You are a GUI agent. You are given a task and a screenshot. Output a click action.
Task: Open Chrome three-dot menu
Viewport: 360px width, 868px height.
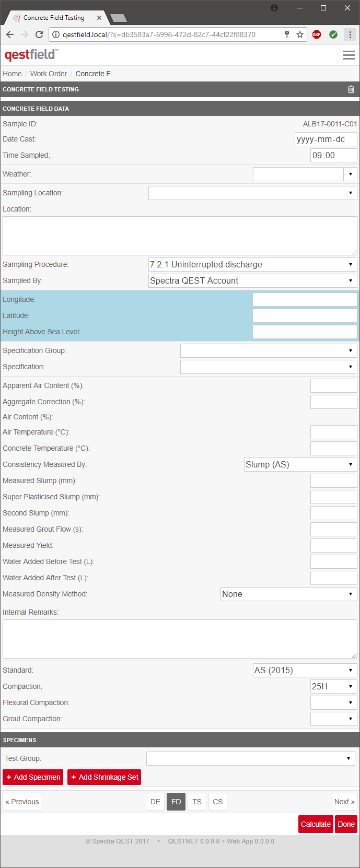350,34
